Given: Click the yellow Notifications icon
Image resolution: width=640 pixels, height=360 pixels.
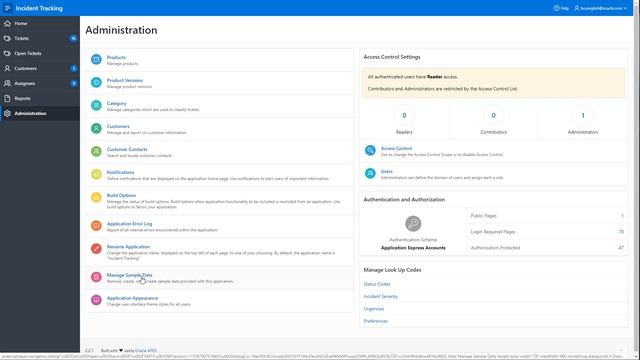Looking at the screenshot, I should click(x=96, y=174).
